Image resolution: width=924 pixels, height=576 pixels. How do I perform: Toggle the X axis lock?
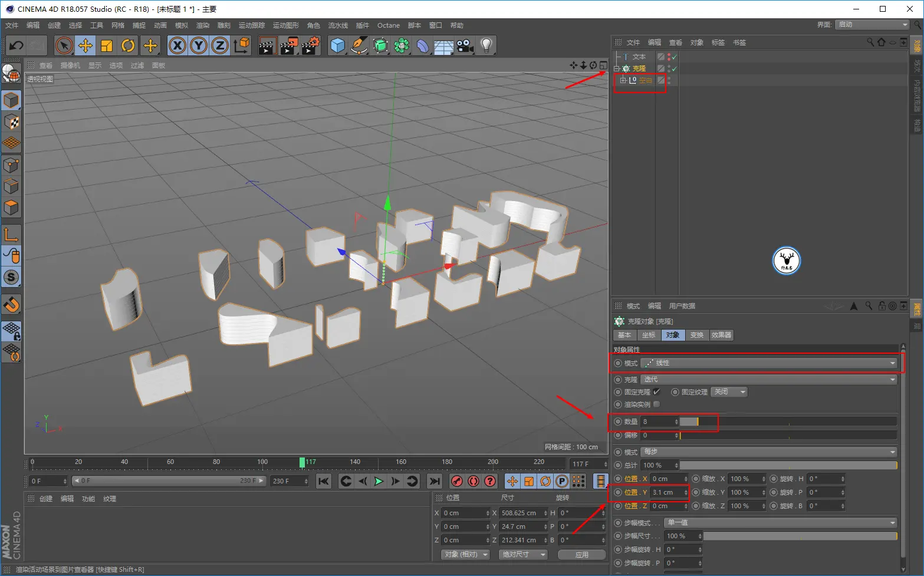177,45
